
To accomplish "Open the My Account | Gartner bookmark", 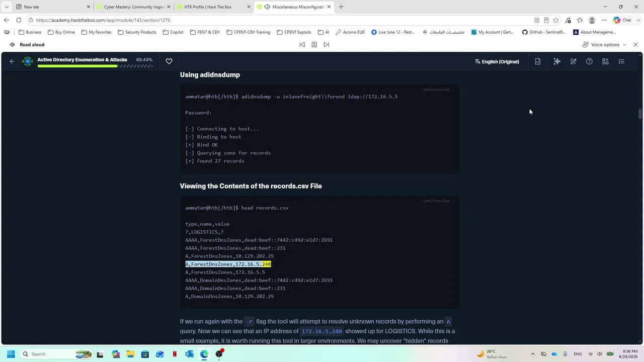I will click(x=493, y=32).
